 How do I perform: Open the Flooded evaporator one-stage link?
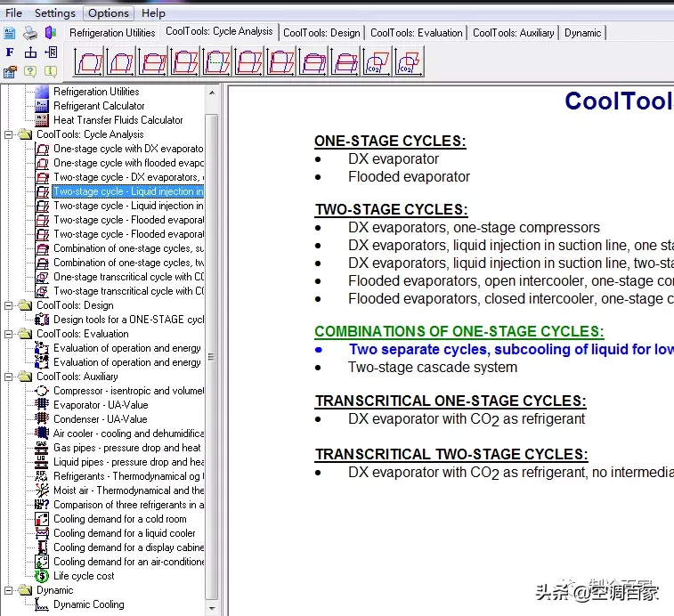[409, 176]
